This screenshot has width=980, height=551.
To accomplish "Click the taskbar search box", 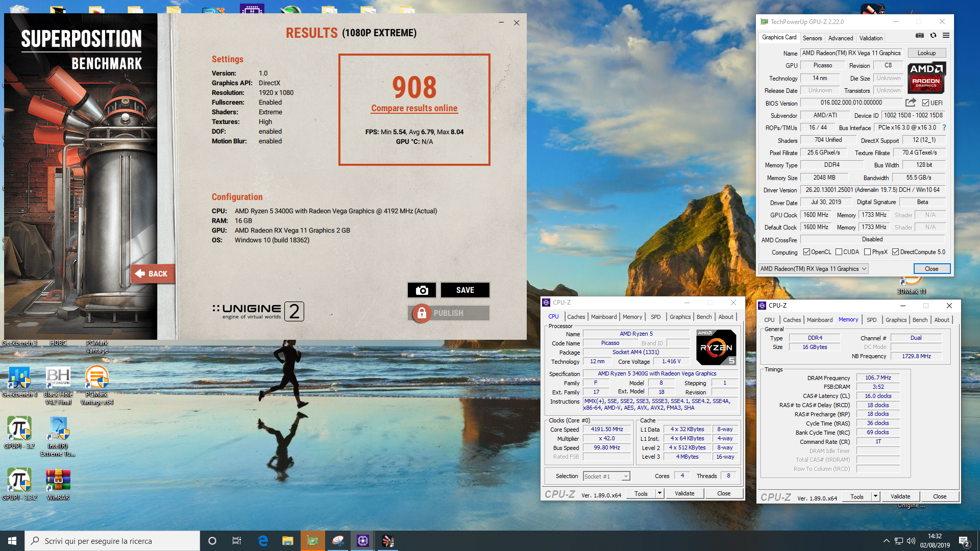I will pyautogui.click(x=112, y=541).
